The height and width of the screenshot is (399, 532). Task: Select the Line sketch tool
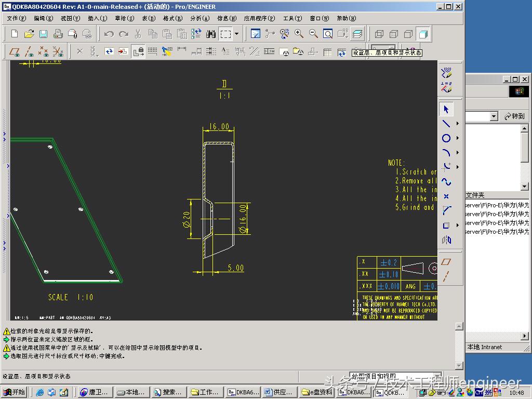[446, 124]
